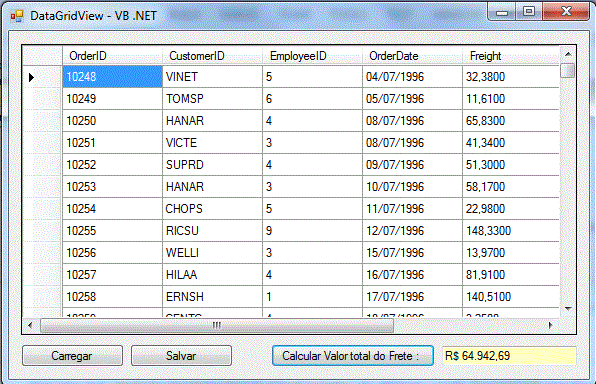Image resolution: width=596 pixels, height=384 pixels.
Task: Select customer cell VINET
Action: click(212, 77)
